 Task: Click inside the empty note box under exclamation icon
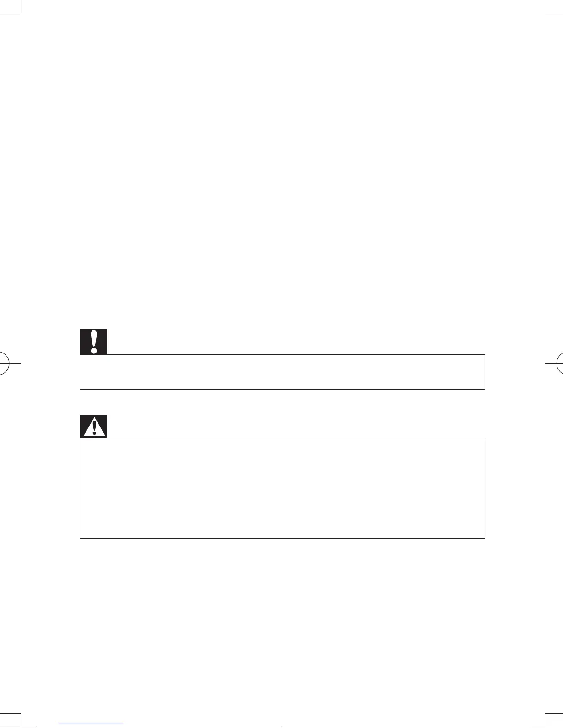282,372
